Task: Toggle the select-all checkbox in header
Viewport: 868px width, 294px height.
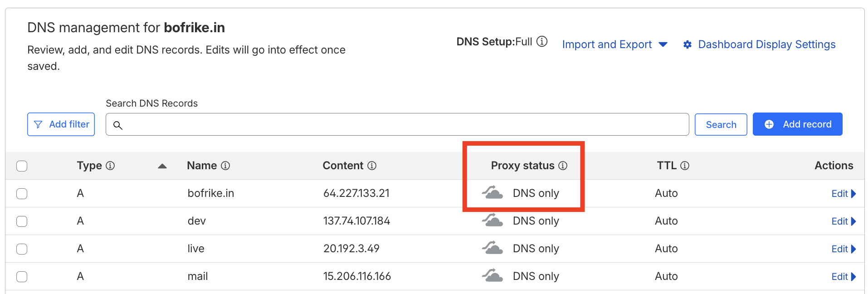Action: tap(22, 166)
